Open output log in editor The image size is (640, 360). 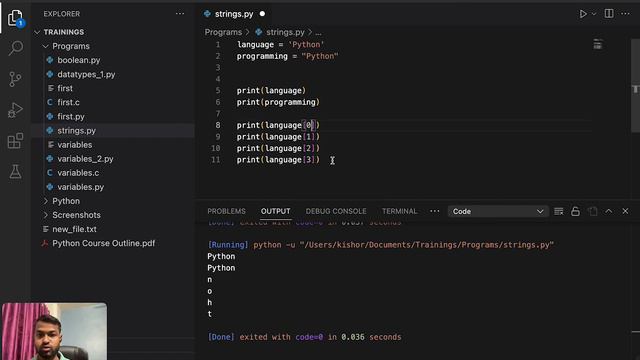[592, 211]
